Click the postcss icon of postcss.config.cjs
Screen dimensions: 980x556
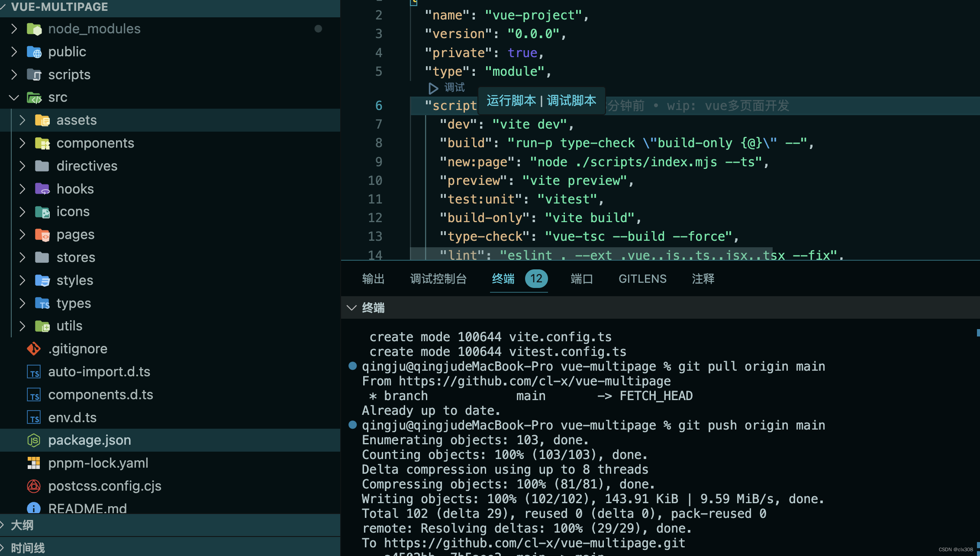pyautogui.click(x=34, y=486)
